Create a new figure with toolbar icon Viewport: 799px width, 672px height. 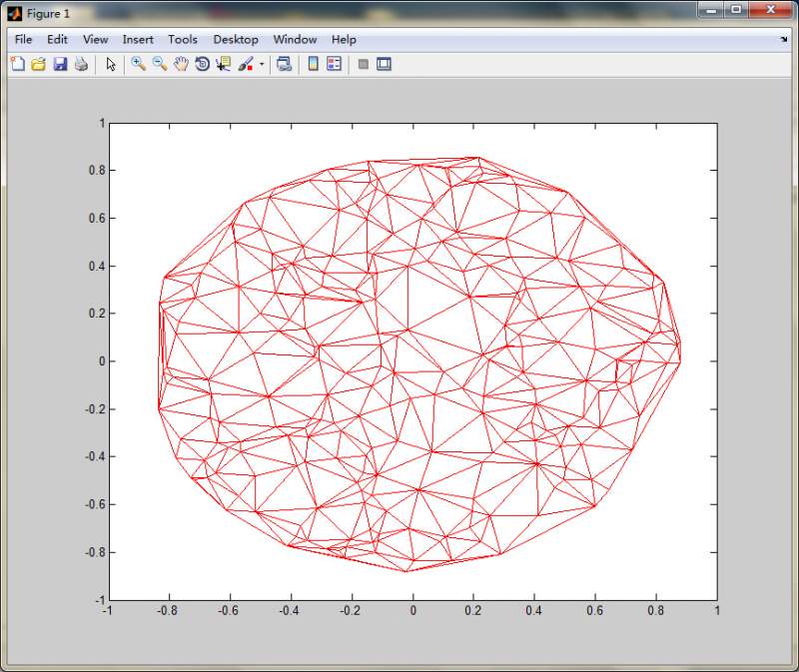[18, 64]
